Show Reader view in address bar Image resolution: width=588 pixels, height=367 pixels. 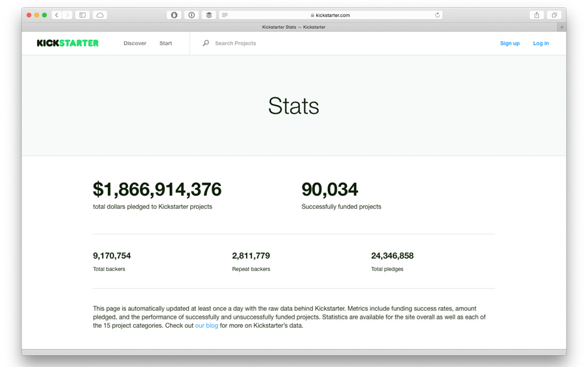(x=225, y=15)
